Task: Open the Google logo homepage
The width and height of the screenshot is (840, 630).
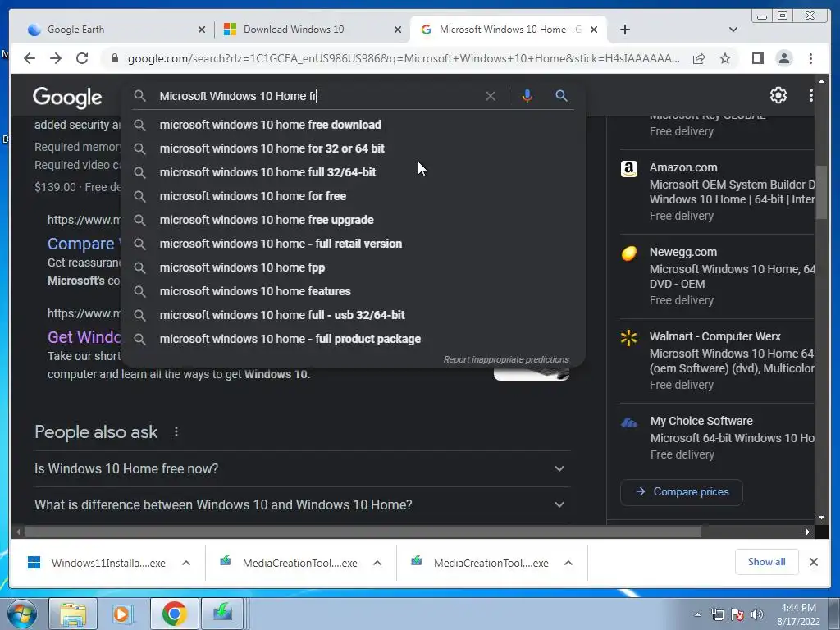Action: 67,98
